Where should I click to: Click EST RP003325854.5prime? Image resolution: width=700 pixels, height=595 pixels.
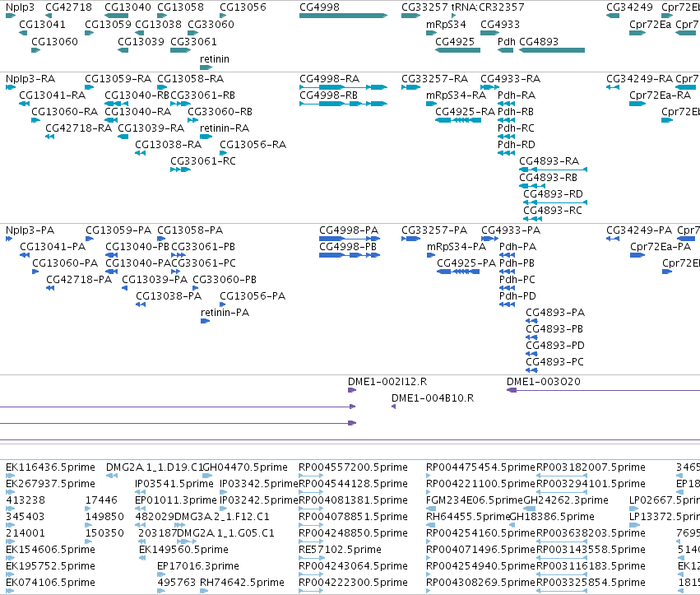point(591,583)
